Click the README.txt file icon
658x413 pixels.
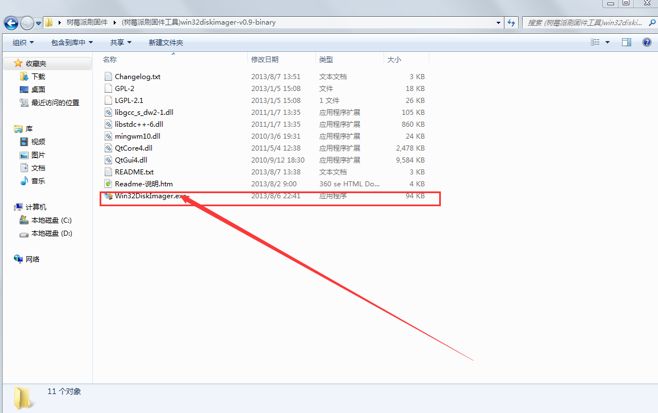(108, 172)
